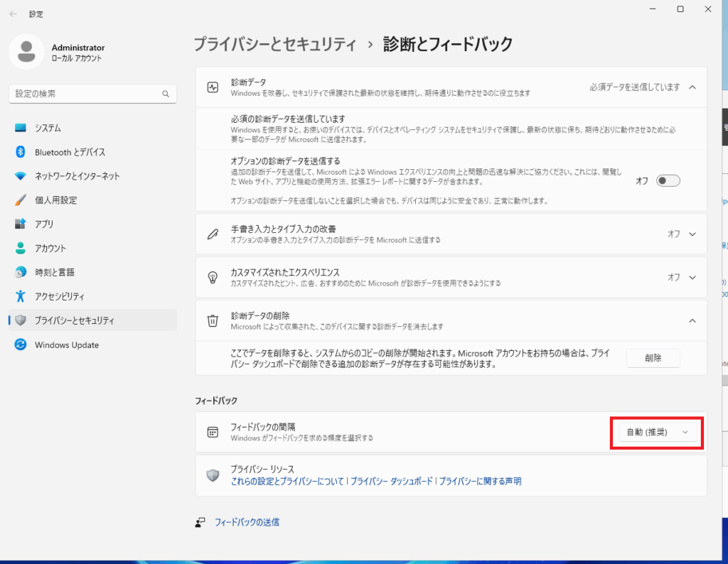Collapse 診断データの削除 section
728x564 pixels.
692,320
